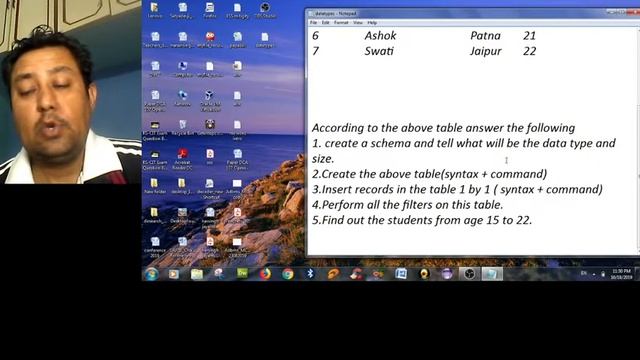Click line '5.Find out the students from age'

point(422,220)
